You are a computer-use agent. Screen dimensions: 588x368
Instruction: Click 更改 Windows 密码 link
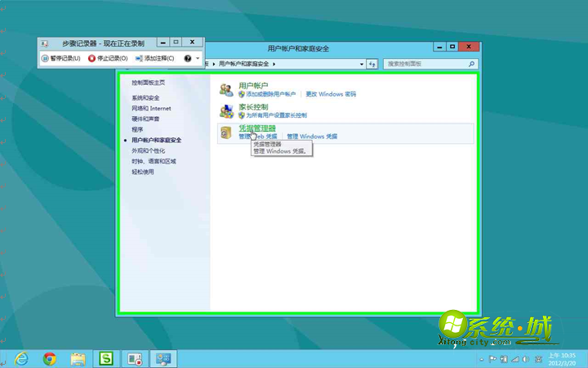331,94
